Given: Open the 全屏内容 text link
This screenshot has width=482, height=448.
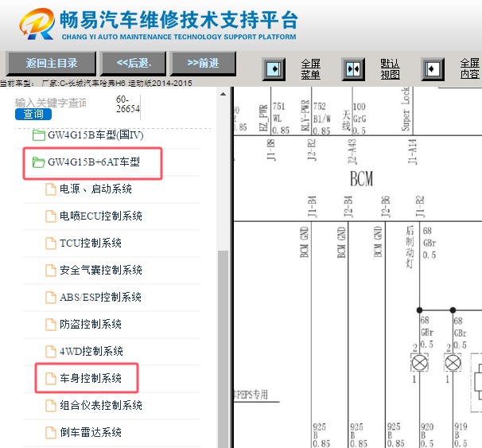Looking at the screenshot, I should point(470,69).
